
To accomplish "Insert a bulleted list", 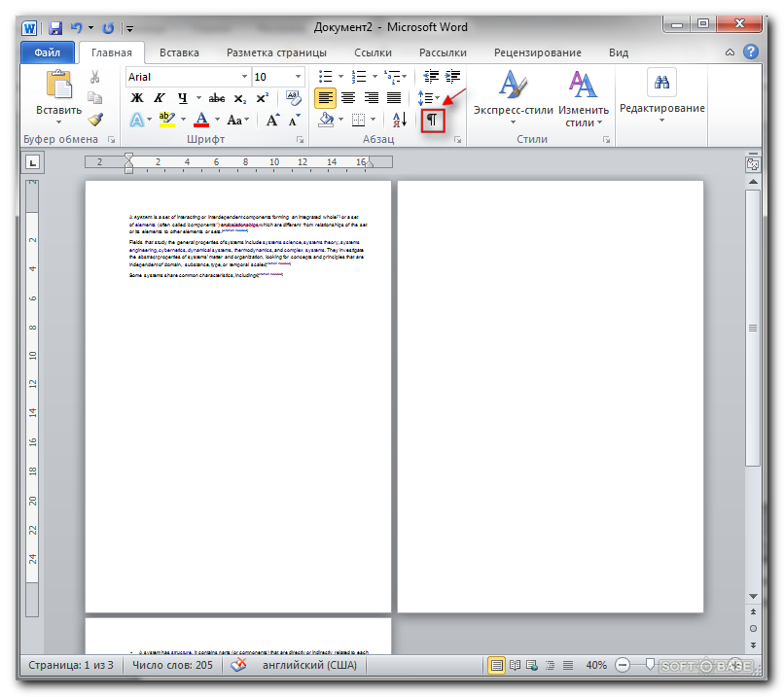I will (x=326, y=77).
